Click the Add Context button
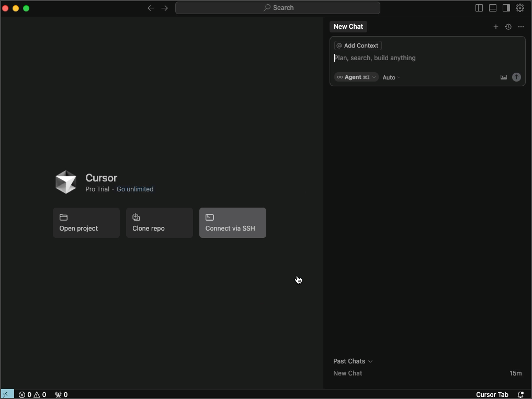The width and height of the screenshot is (532, 399). (358, 45)
